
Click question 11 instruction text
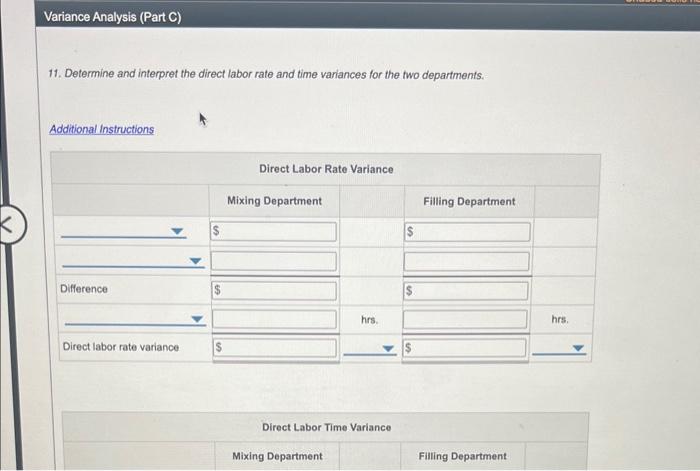pyautogui.click(x=266, y=74)
